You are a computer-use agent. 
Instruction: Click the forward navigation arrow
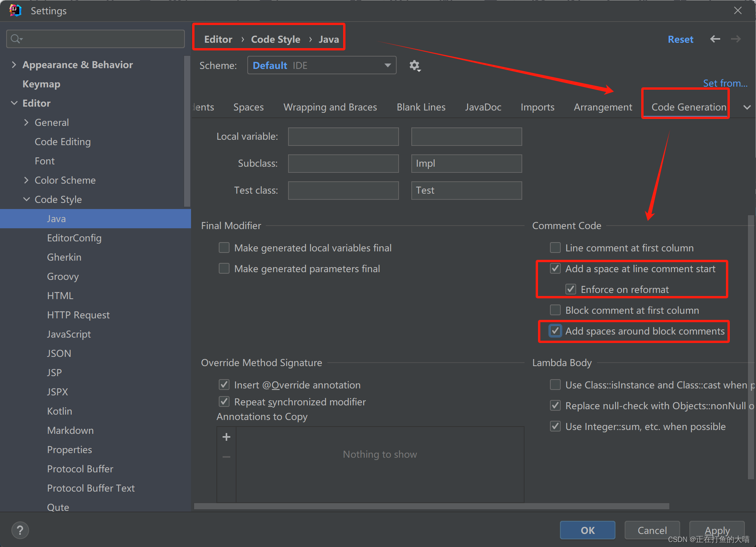tap(736, 39)
